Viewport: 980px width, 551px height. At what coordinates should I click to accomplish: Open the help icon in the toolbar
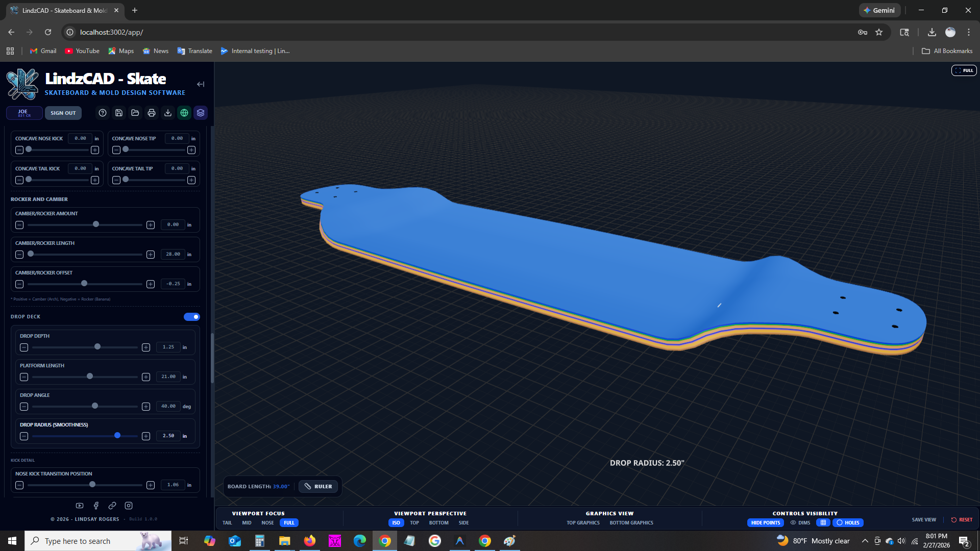[x=102, y=113]
